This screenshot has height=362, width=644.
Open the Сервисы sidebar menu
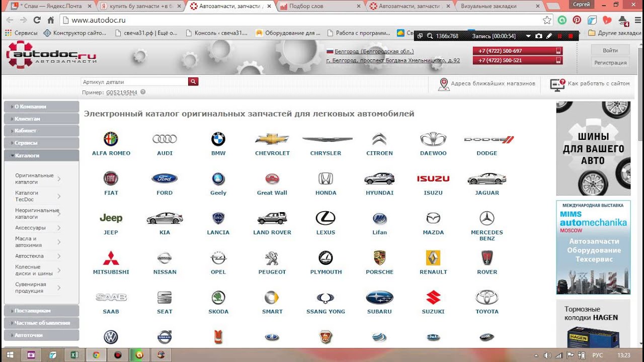(x=41, y=143)
